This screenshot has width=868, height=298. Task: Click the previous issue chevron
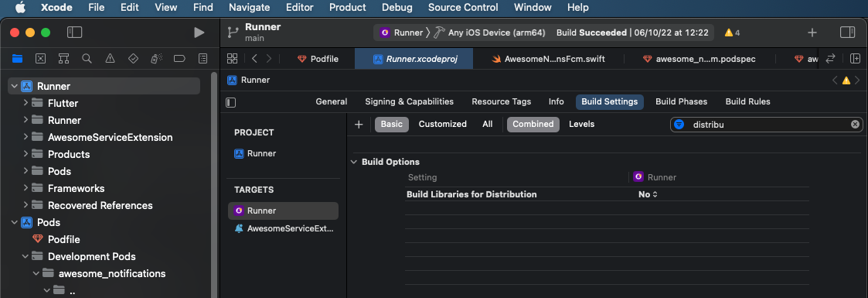point(835,80)
